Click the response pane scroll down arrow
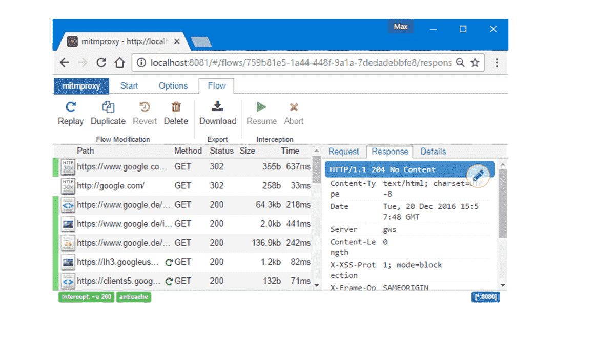Image resolution: width=615 pixels, height=364 pixels. pyautogui.click(x=502, y=285)
